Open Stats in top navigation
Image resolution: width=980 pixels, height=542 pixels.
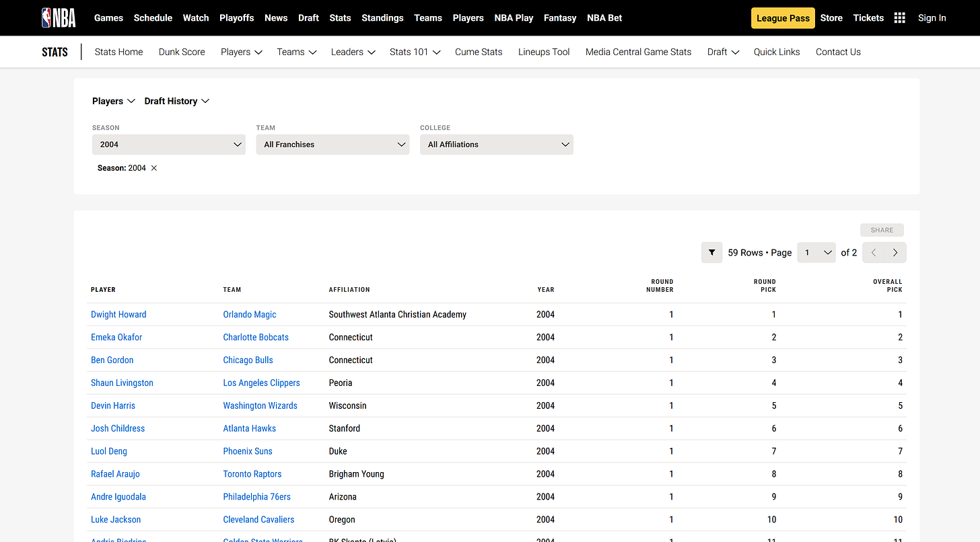tap(340, 18)
